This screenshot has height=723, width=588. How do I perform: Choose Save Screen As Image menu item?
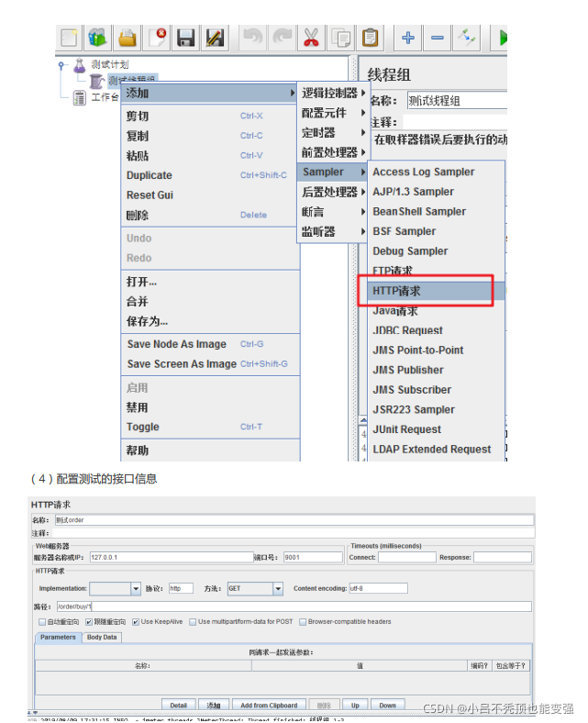click(x=209, y=364)
